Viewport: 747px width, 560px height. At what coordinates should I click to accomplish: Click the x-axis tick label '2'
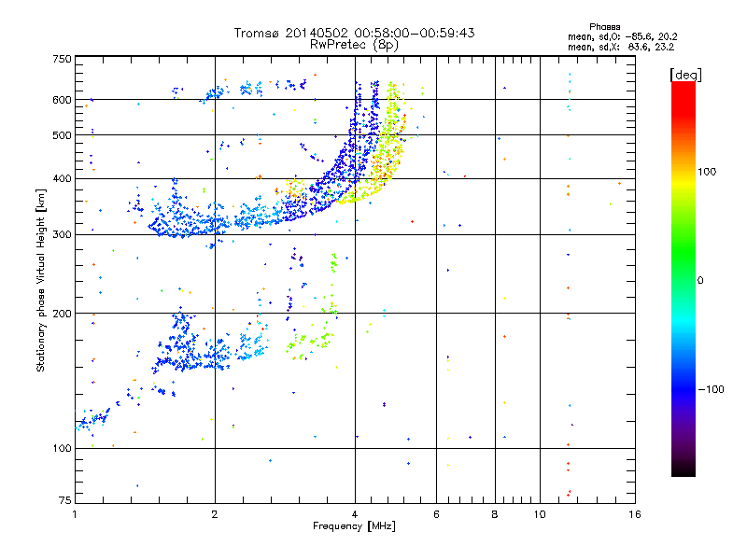[215, 514]
